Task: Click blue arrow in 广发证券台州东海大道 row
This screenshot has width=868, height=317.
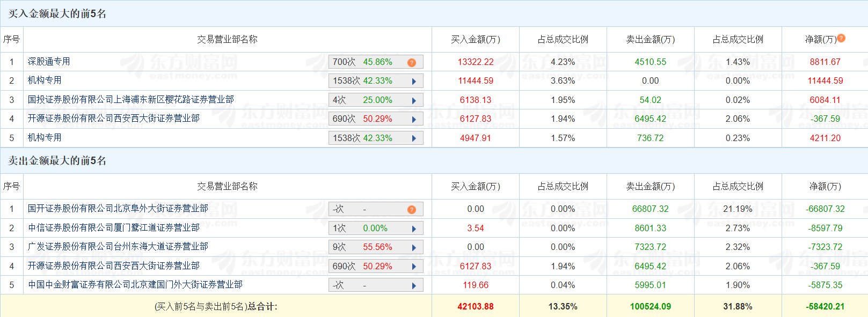Action: click(x=414, y=247)
